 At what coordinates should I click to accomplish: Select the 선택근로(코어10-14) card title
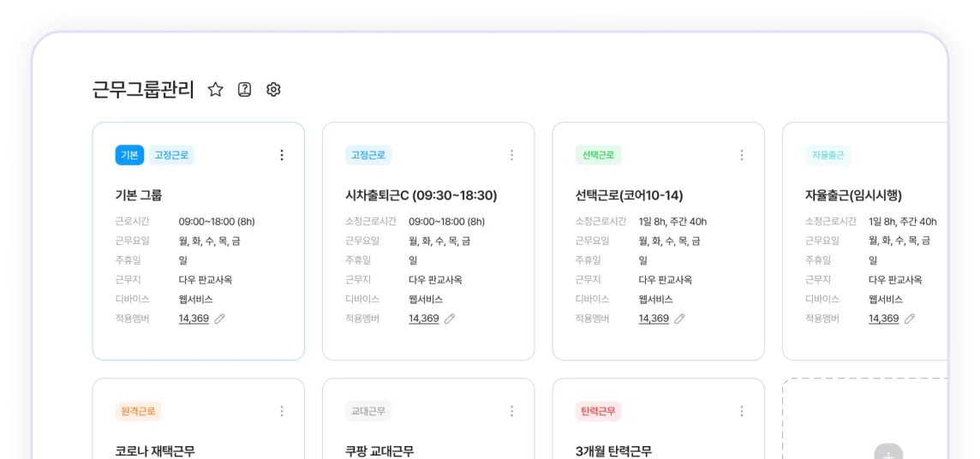coord(630,195)
